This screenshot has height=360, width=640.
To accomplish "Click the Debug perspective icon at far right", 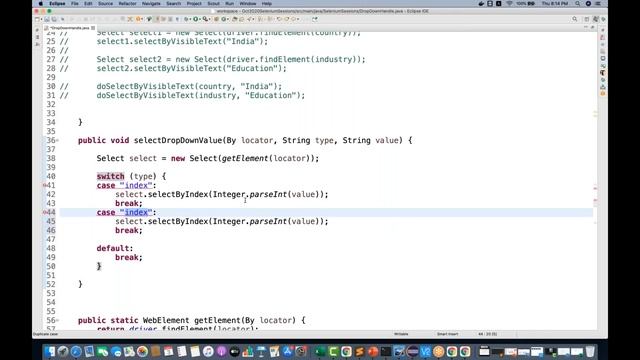I will (603, 19).
